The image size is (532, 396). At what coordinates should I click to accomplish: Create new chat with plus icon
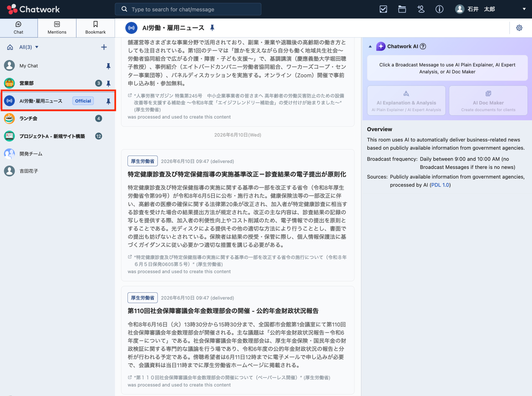104,47
